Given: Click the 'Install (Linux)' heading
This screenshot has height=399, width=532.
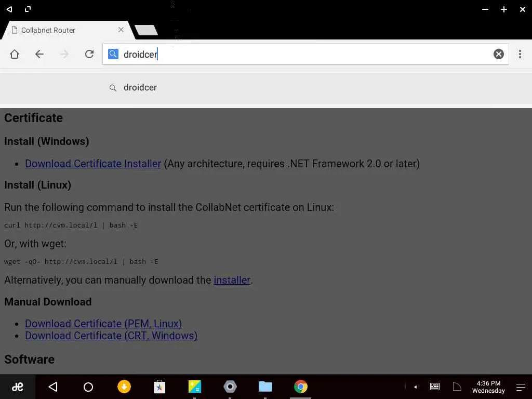Looking at the screenshot, I should click(37, 185).
